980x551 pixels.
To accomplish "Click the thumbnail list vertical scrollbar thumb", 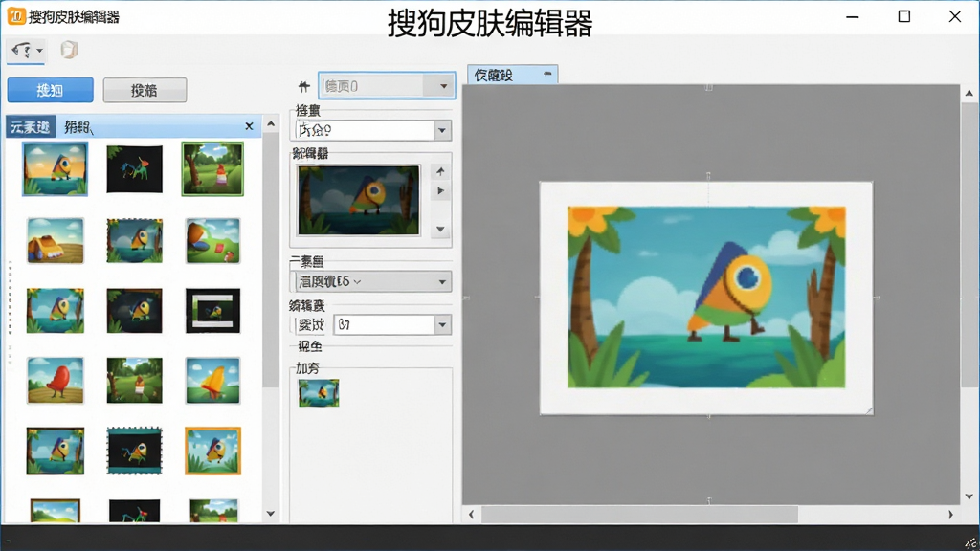I will (x=271, y=259).
